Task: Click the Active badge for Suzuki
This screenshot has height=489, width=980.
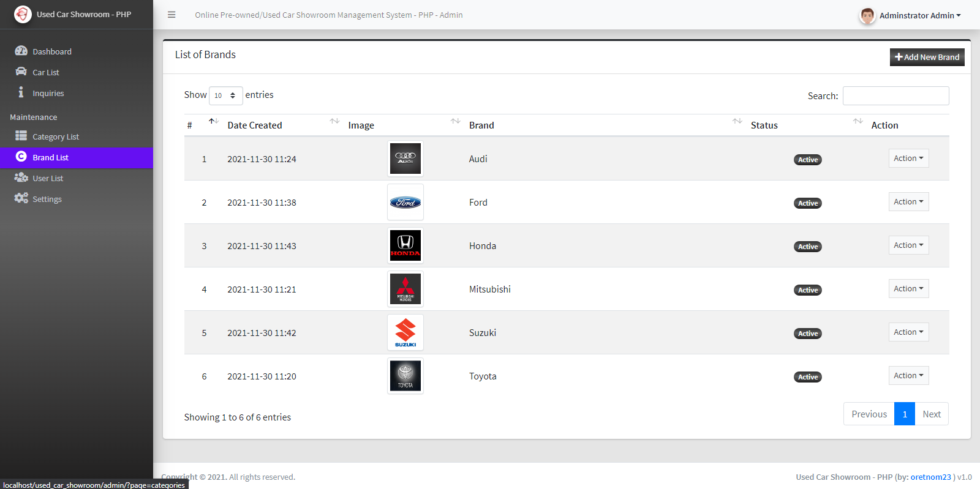Action: tap(808, 334)
